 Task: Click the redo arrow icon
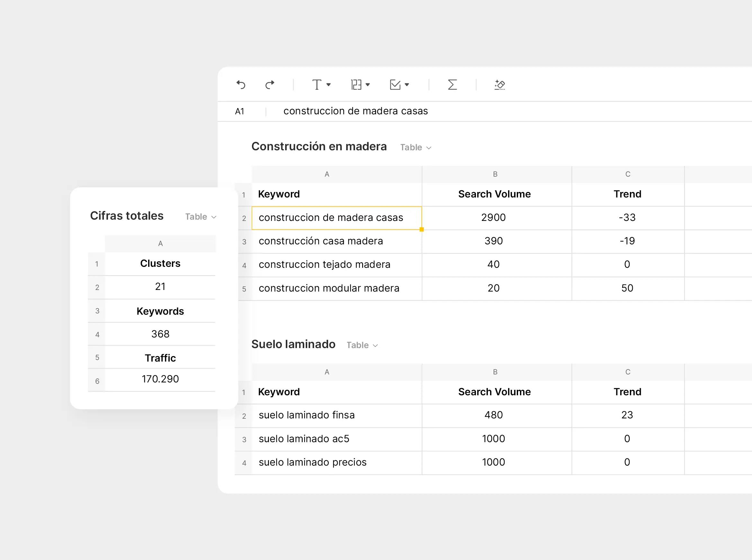[x=270, y=84]
